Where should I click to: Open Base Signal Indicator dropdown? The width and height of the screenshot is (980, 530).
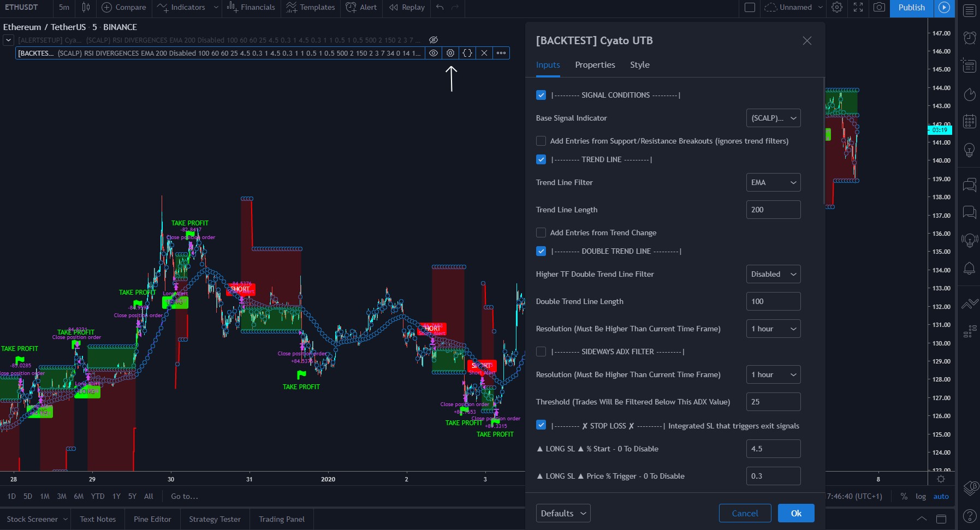click(773, 118)
